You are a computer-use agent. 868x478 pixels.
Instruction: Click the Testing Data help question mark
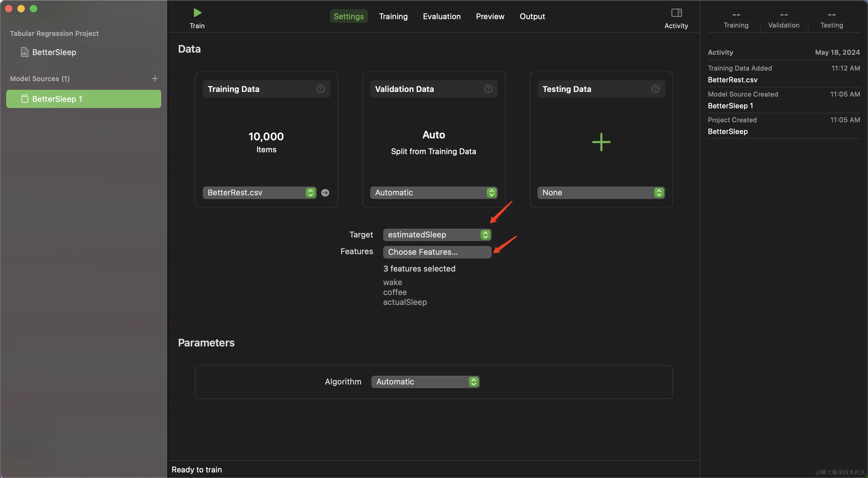pos(655,89)
